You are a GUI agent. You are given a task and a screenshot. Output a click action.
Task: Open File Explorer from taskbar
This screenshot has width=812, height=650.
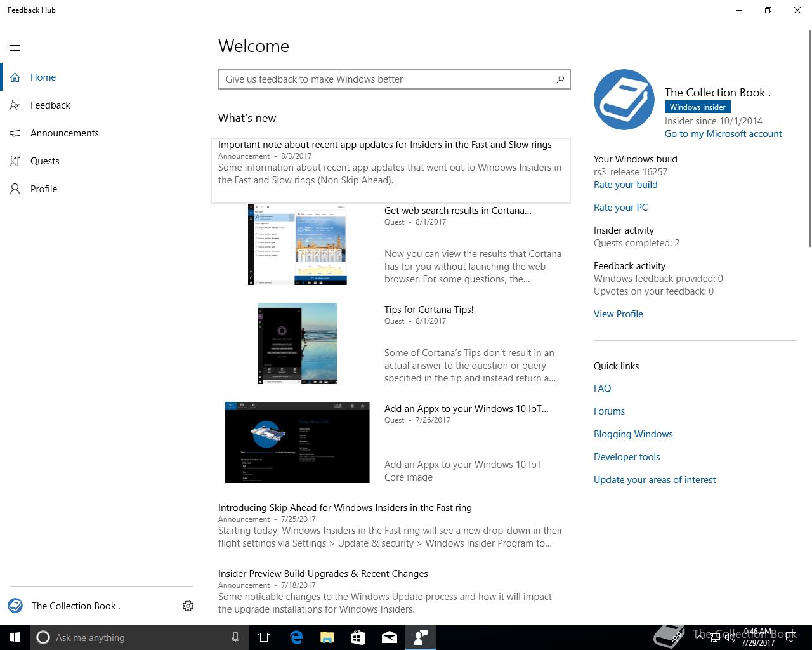(x=327, y=637)
